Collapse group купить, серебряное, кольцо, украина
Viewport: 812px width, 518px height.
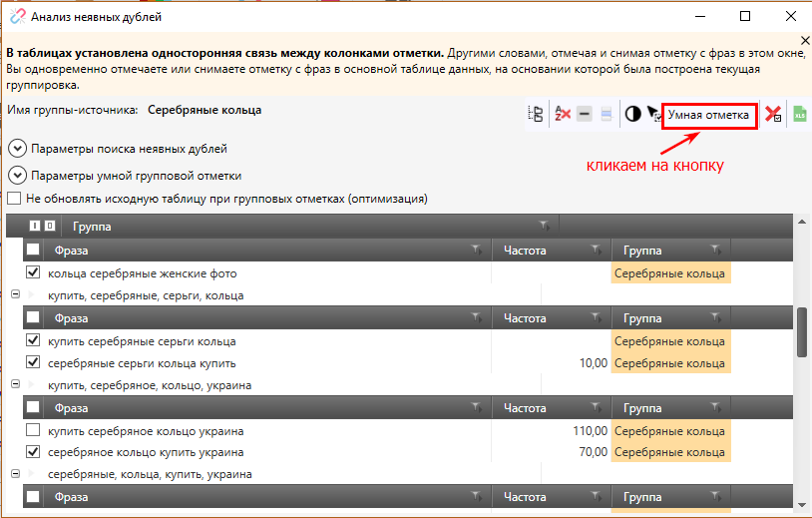pyautogui.click(x=16, y=384)
